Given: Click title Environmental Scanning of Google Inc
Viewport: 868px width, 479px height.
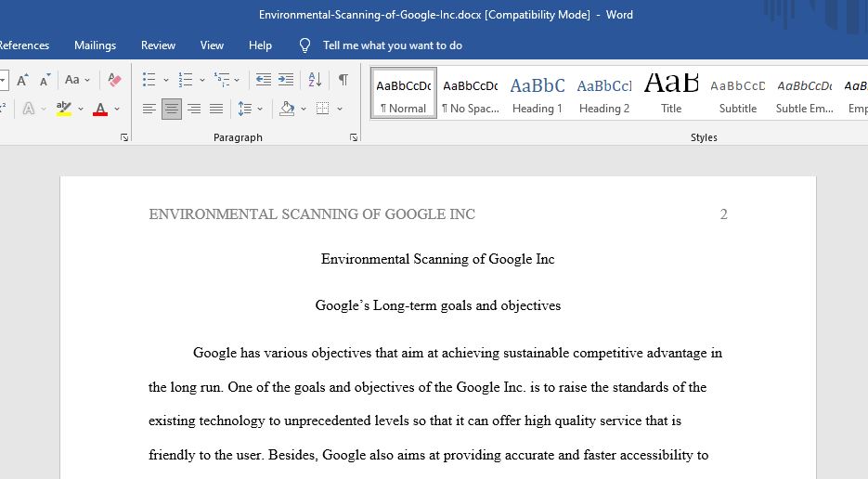Looking at the screenshot, I should pos(438,259).
